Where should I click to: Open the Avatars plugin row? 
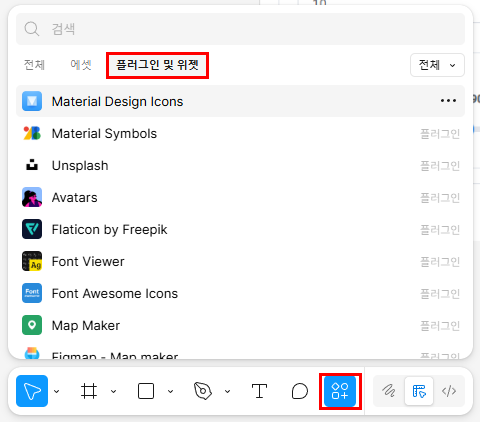click(240, 197)
